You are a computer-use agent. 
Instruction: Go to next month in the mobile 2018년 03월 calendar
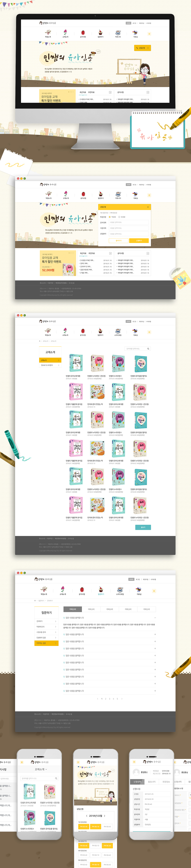coord(105,816)
